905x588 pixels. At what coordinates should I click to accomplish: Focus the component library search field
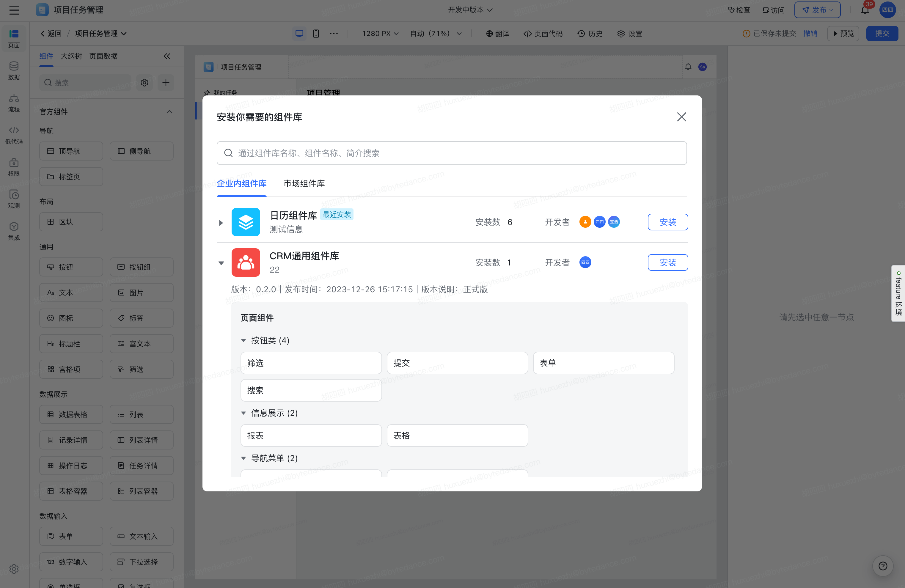tap(452, 153)
